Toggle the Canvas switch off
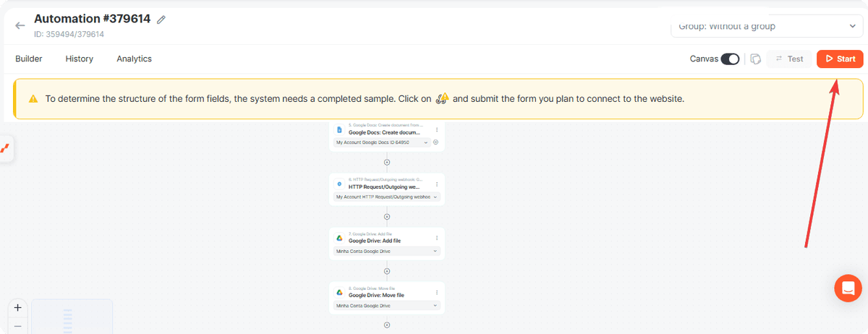Image resolution: width=868 pixels, height=334 pixels. coord(730,59)
